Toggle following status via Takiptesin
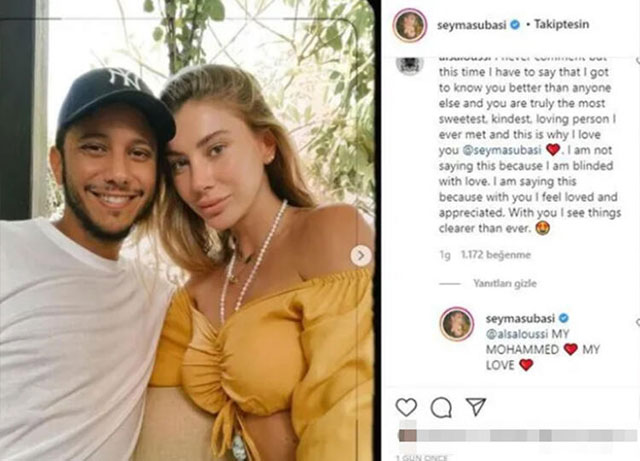Screen dimensions: 640x461 point(561,24)
